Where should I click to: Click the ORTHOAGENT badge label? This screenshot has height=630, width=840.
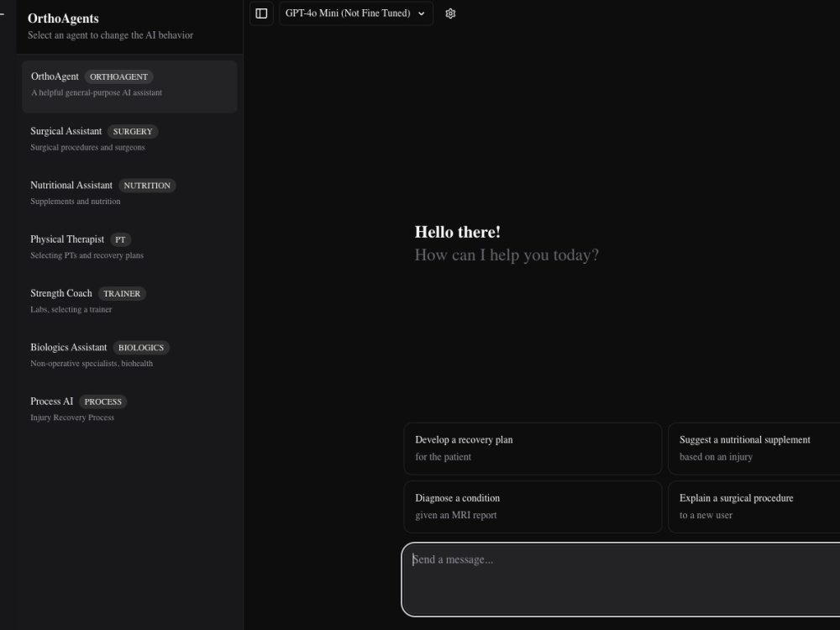coord(119,76)
